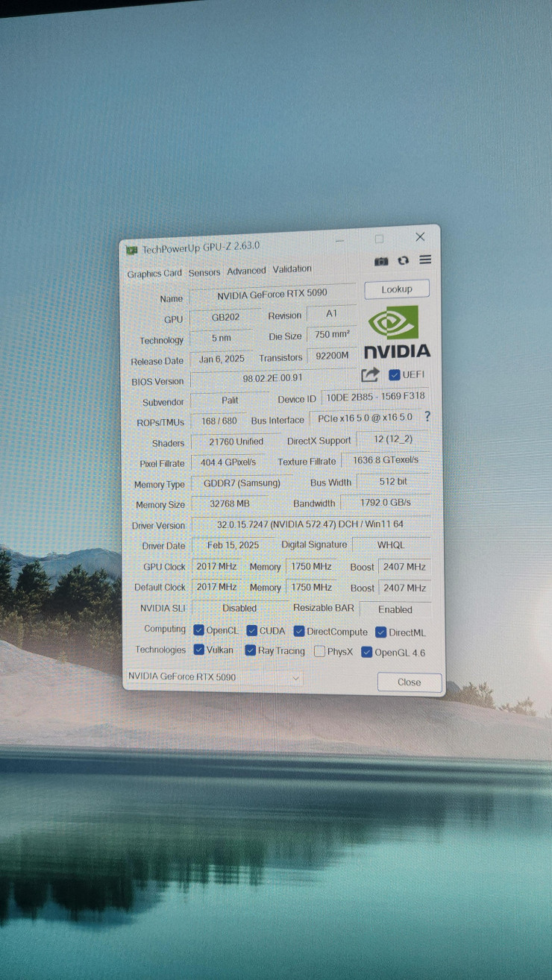Click the BIOS Version field 98.02.2E.00.91
Image resolution: width=552 pixels, height=980 pixels.
273,378
